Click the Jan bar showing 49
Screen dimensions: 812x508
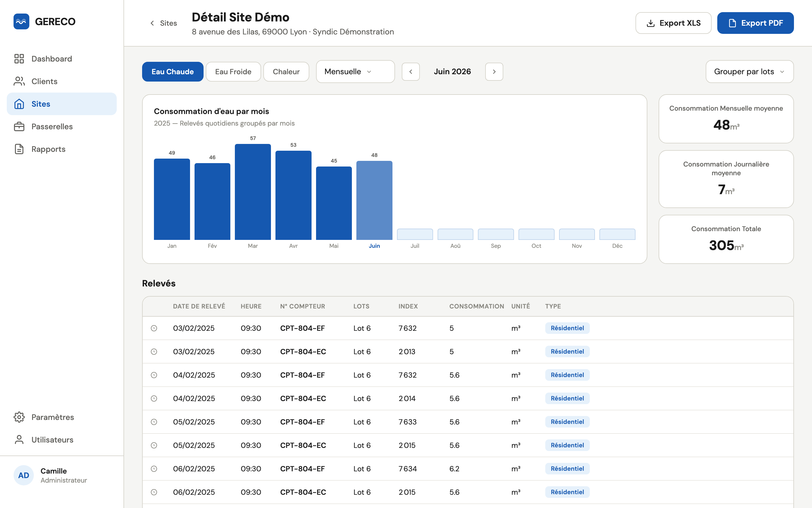point(172,199)
